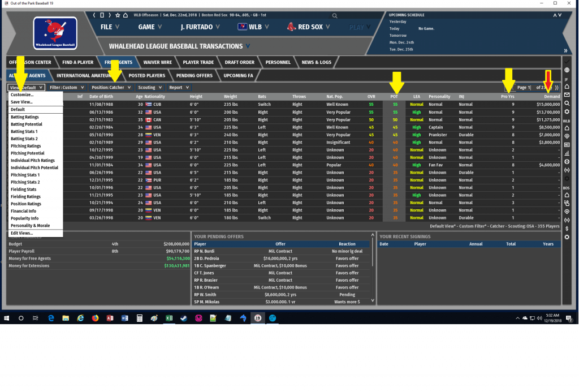Open the RED SOX team menu

coord(309,27)
